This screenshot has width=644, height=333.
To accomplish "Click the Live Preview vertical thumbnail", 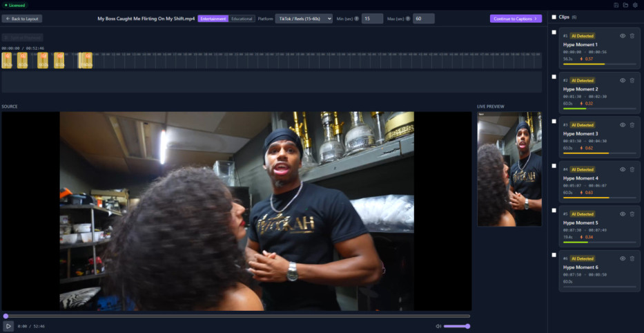I will point(509,169).
